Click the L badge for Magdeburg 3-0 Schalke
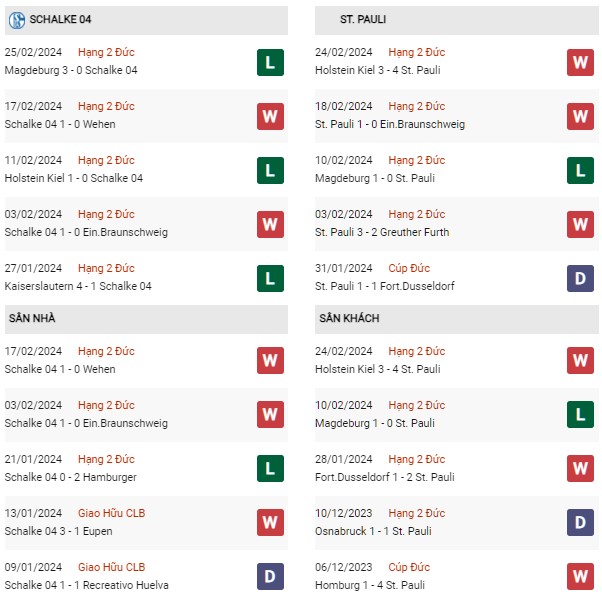Image resolution: width=602 pixels, height=596 pixels. (x=270, y=62)
